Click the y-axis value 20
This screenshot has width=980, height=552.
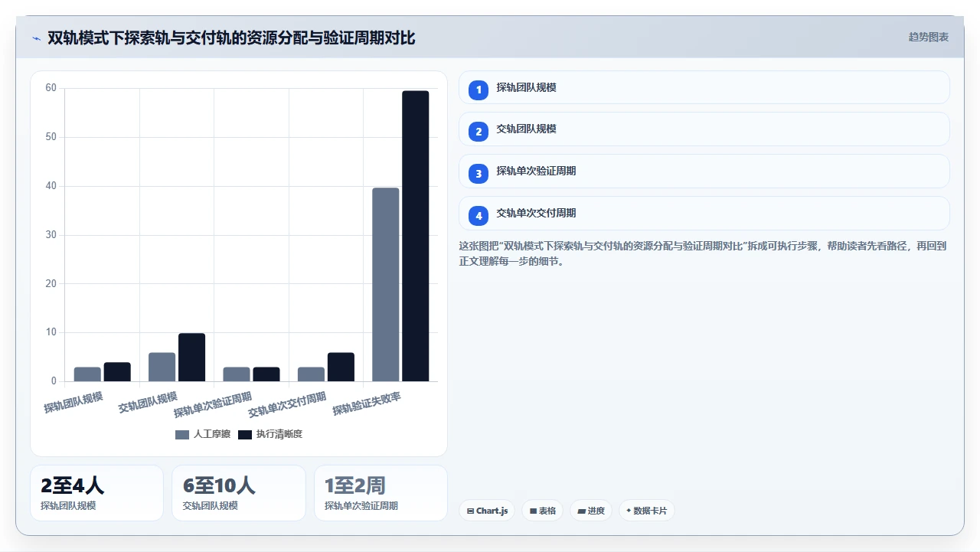(51, 284)
